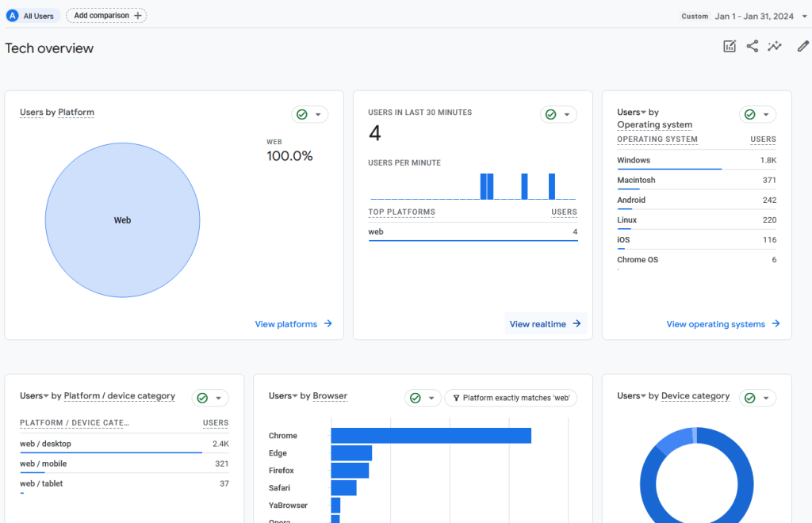Click the Add comparison button
Viewport: 812px width, 523px height.
[x=106, y=16]
